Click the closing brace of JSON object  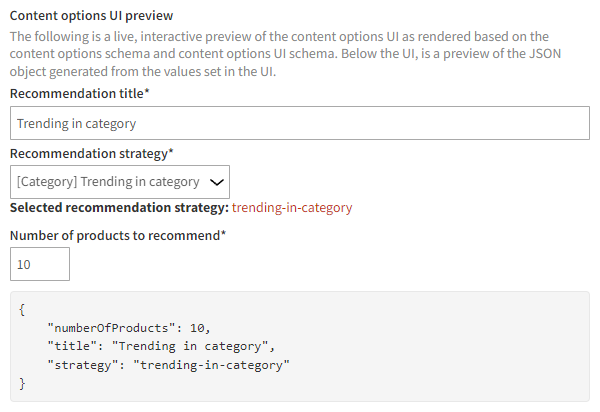point(23,383)
